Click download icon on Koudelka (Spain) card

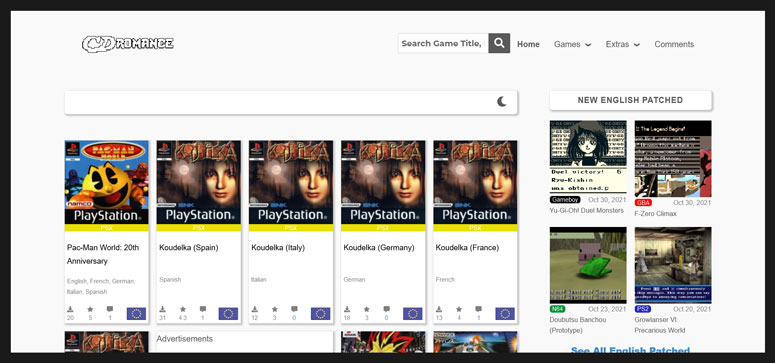[x=163, y=309]
